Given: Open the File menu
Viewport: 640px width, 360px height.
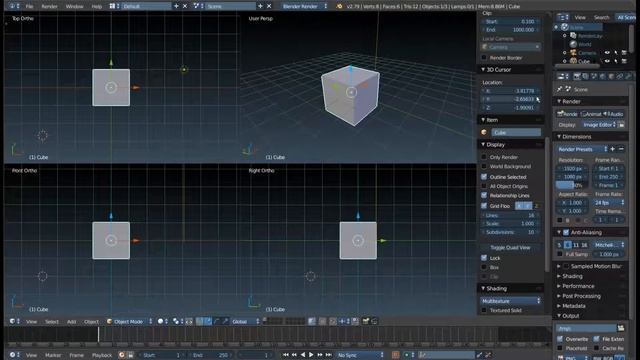Looking at the screenshot, I should click(29, 6).
